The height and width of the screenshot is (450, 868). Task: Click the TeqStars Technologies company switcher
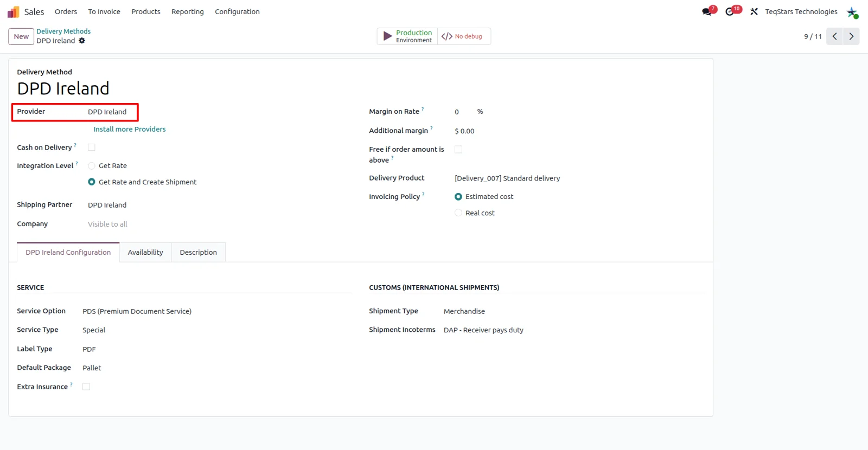point(801,11)
